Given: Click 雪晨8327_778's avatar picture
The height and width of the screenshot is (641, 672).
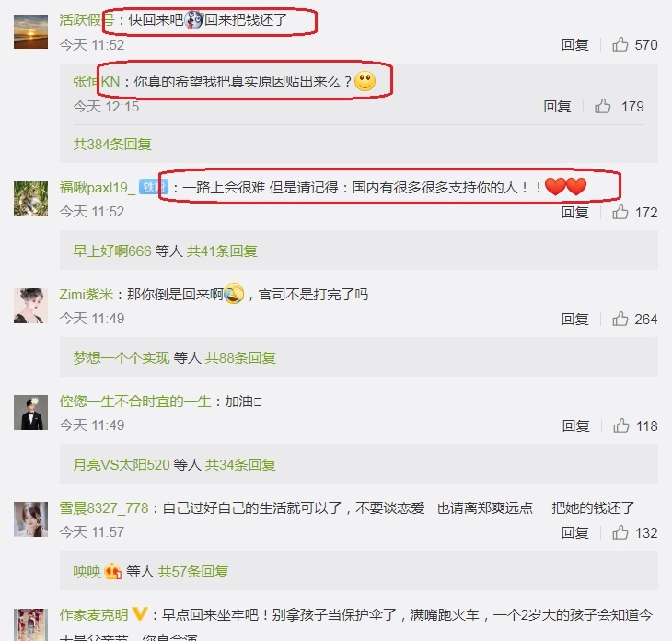Looking at the screenshot, I should click(x=31, y=519).
